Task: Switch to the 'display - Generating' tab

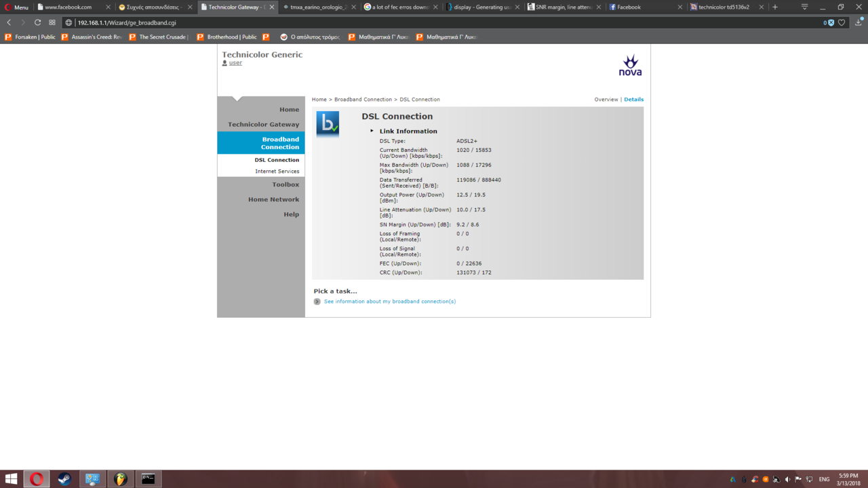Action: (483, 7)
